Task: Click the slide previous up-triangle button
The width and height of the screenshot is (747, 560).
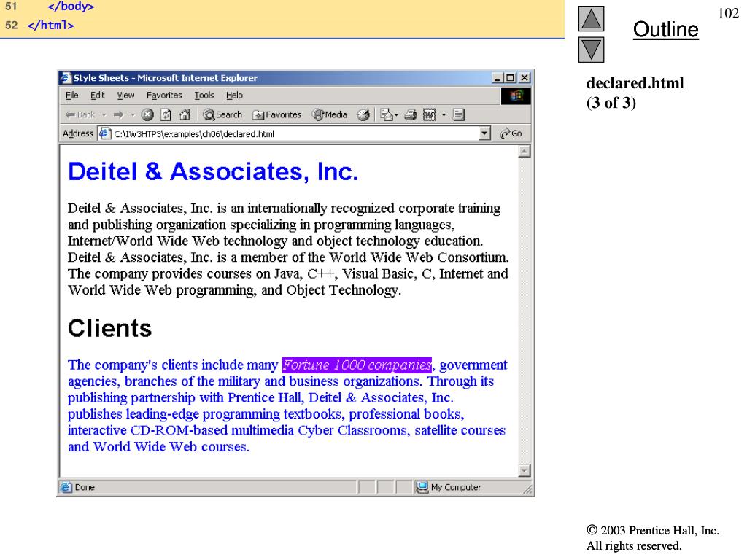Action: tap(591, 19)
